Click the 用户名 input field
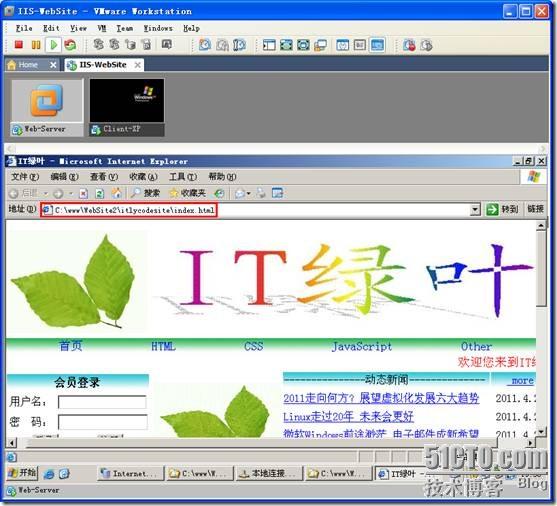The height and width of the screenshot is (506, 557). tap(102, 402)
